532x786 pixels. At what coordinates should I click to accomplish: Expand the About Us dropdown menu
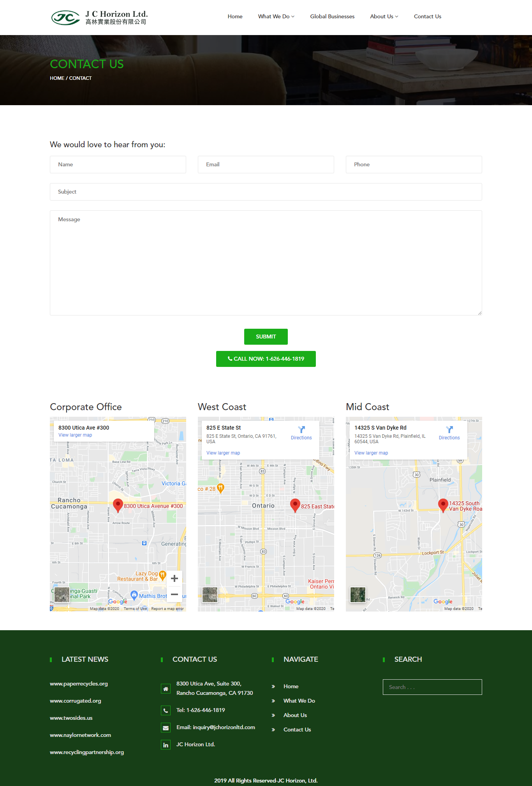click(384, 16)
